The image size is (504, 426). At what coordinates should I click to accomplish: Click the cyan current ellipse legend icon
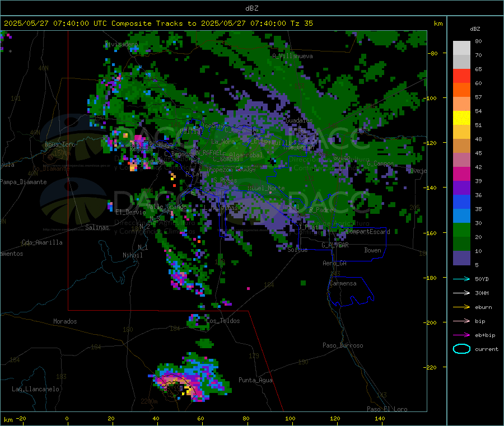(x=461, y=349)
